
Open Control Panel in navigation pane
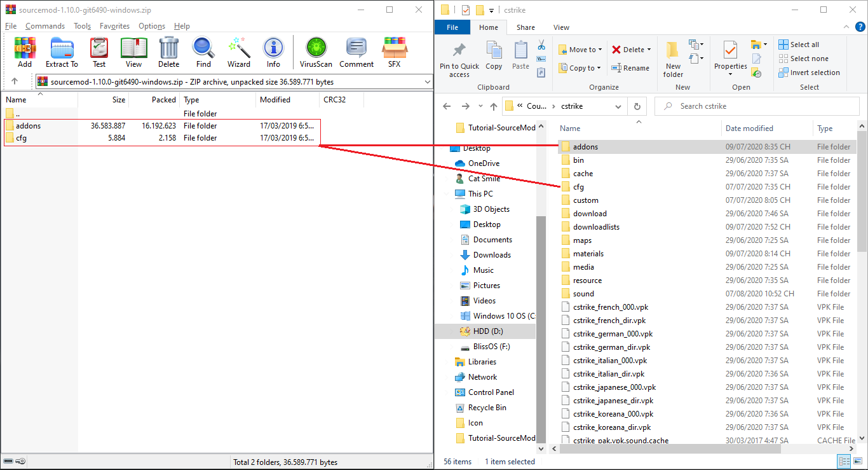click(x=484, y=392)
